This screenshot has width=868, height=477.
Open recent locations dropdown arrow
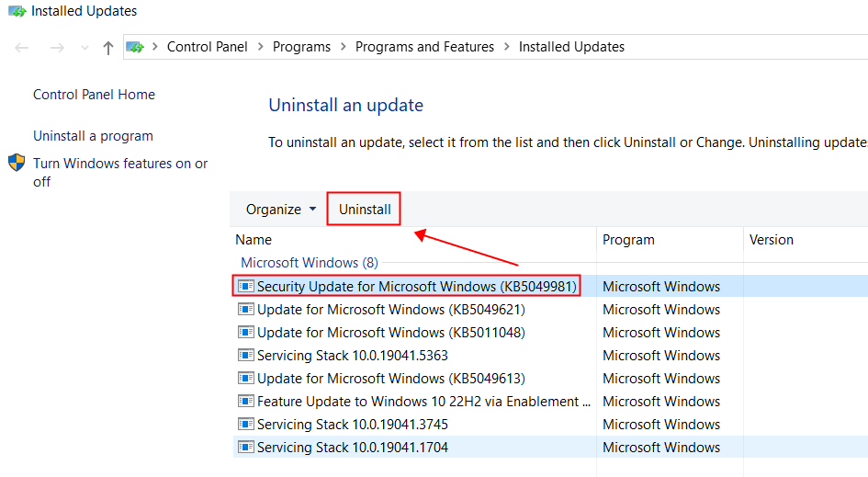click(85, 48)
